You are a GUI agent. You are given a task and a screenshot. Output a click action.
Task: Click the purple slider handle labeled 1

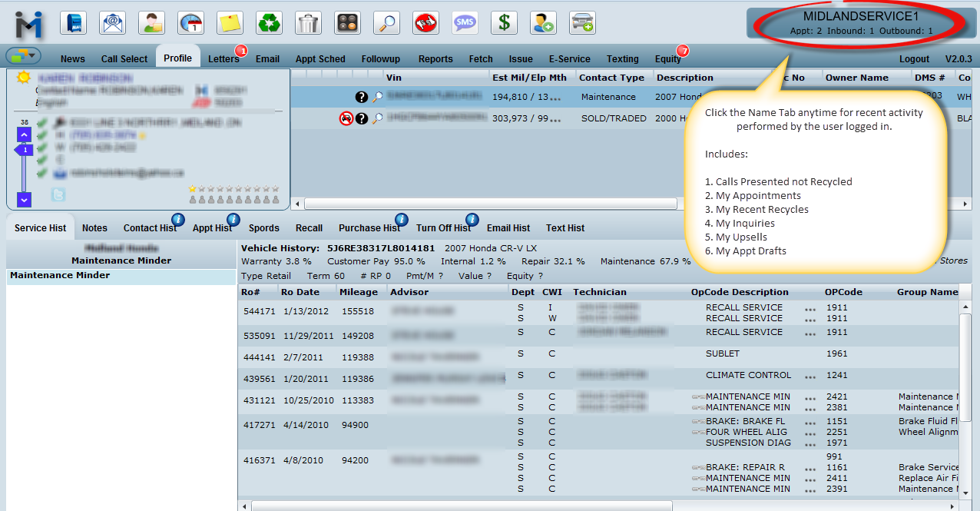pyautogui.click(x=24, y=151)
